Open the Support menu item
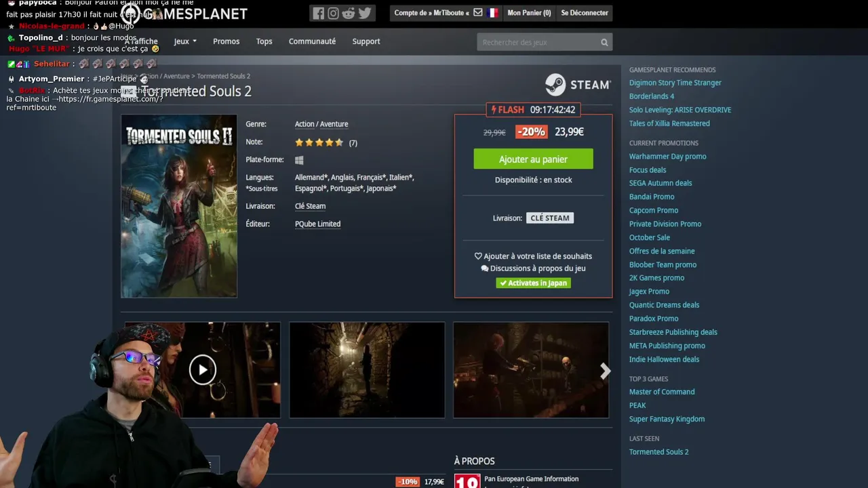 point(366,41)
